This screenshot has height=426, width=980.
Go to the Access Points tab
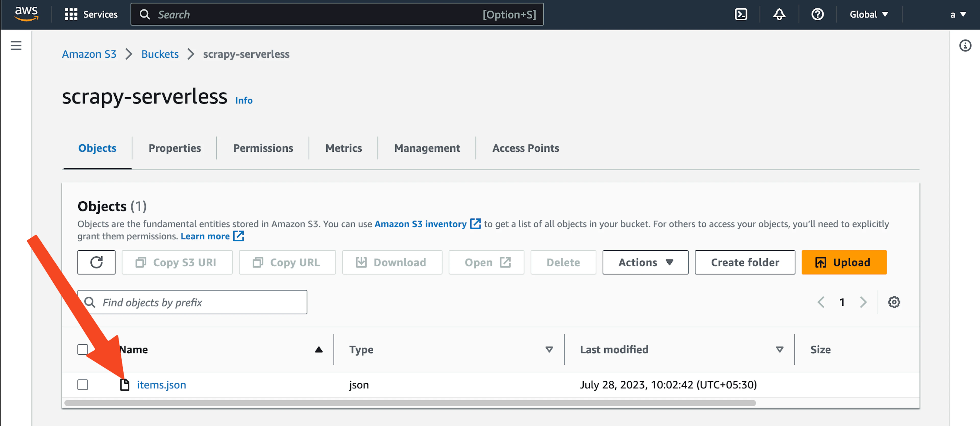[525, 148]
